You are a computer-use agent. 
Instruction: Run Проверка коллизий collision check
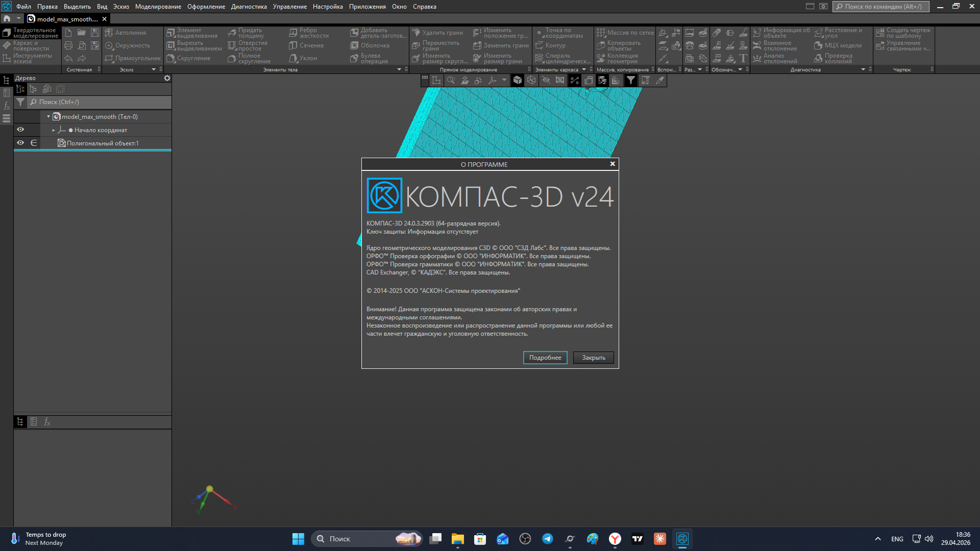[x=833, y=59]
